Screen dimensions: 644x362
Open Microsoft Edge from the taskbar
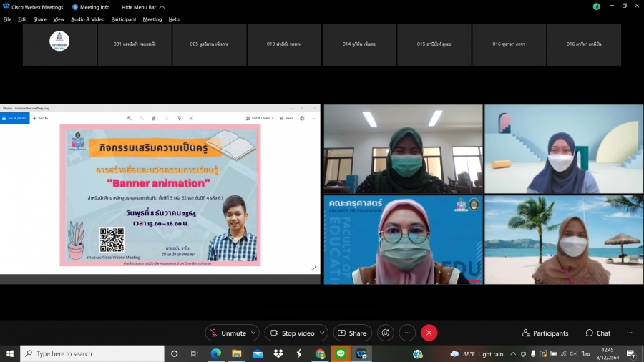215,353
